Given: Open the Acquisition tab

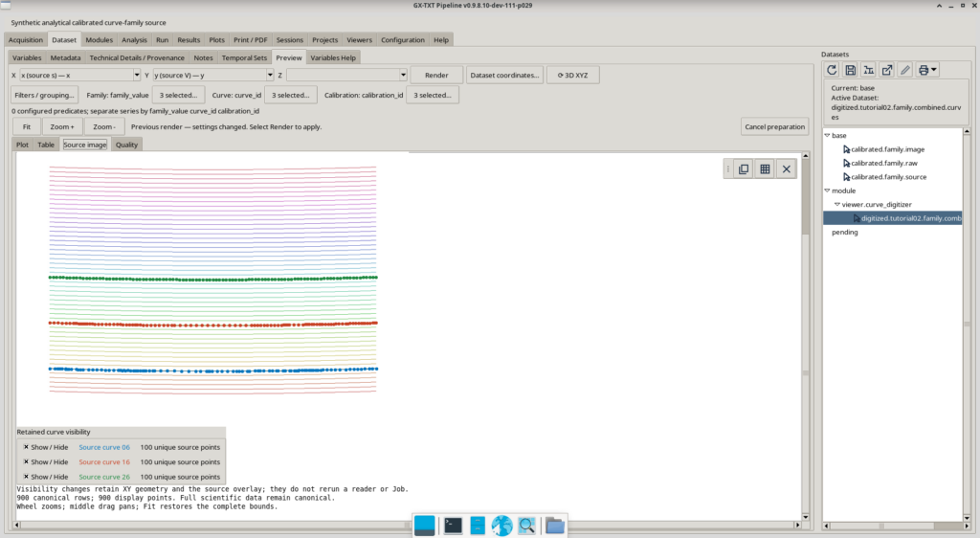Looking at the screenshot, I should click(x=26, y=40).
